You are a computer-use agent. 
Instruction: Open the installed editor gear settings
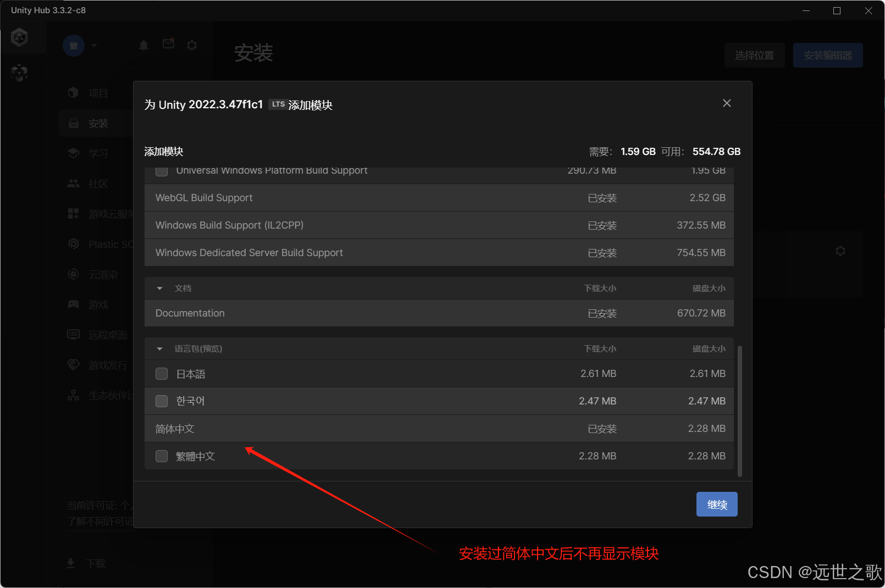click(x=840, y=251)
